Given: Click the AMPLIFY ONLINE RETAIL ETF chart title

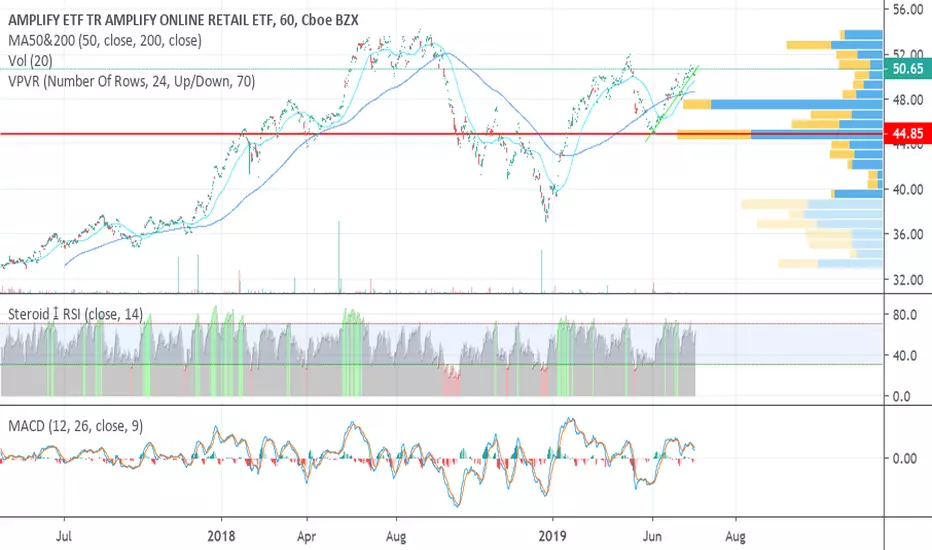Looking at the screenshot, I should click(x=183, y=20).
